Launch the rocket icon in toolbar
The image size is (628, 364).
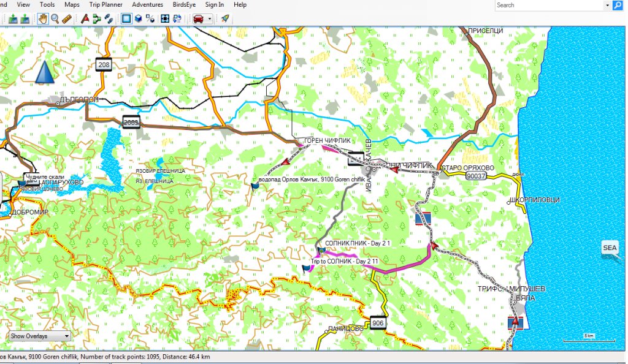coord(225,18)
